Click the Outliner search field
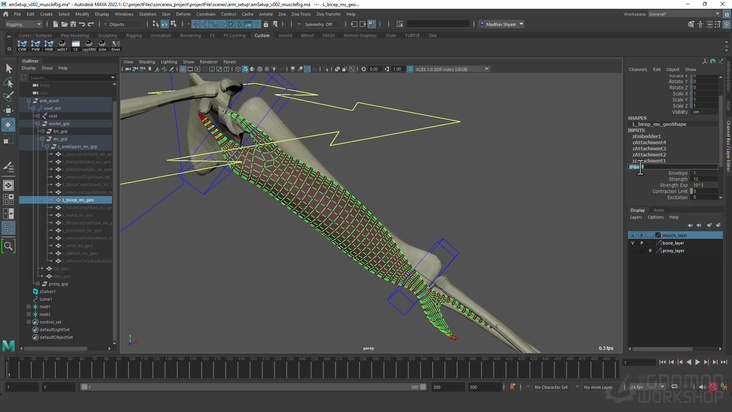Image resolution: width=732 pixels, height=412 pixels. [x=71, y=77]
